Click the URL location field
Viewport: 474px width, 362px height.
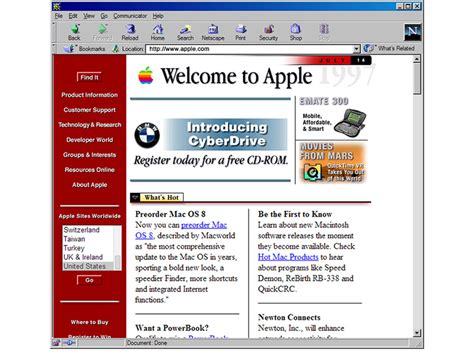[x=249, y=49]
